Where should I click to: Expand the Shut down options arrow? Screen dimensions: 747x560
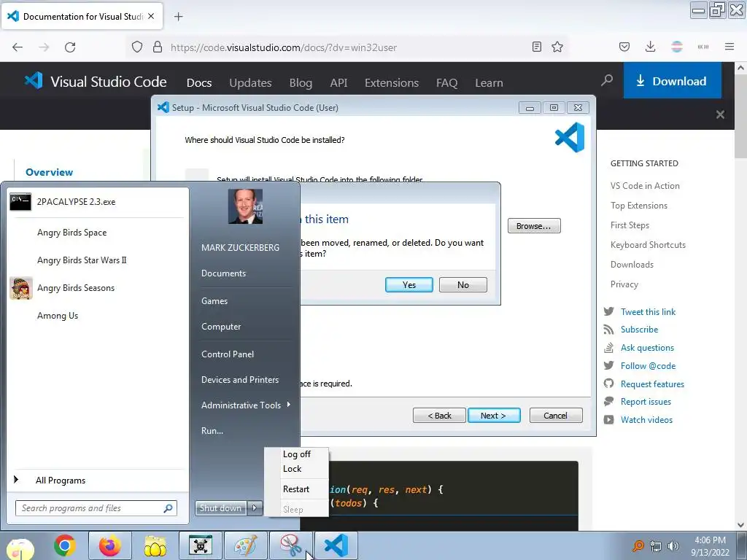tap(255, 508)
